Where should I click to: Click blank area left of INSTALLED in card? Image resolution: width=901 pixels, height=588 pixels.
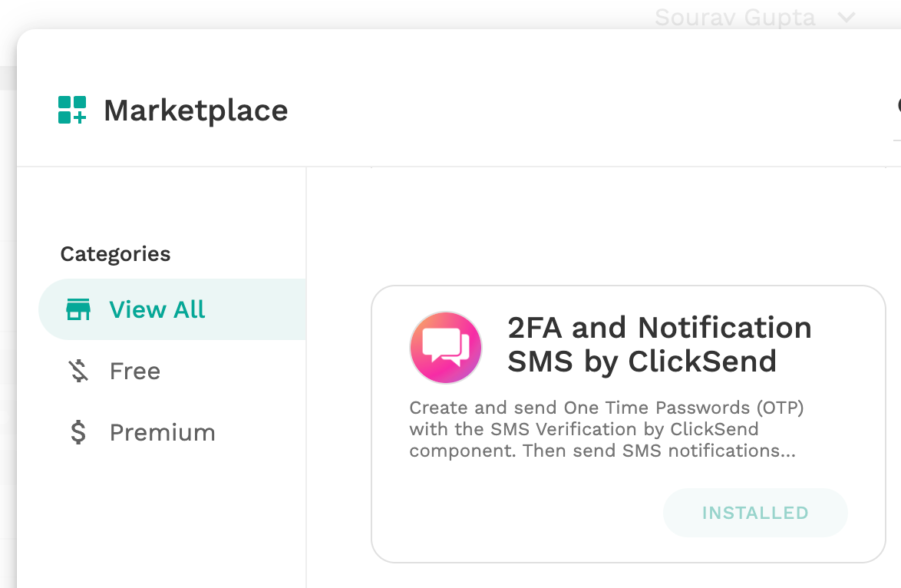point(517,513)
